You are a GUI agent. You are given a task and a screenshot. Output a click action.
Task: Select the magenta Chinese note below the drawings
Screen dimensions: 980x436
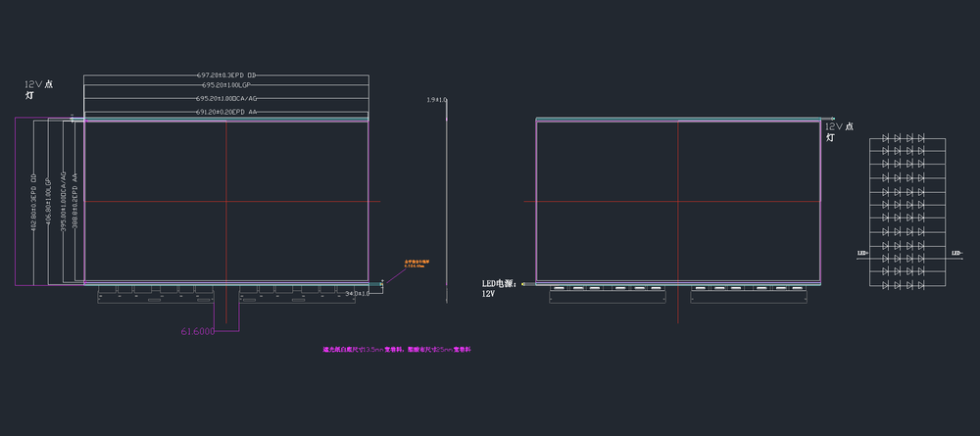pyautogui.click(x=396, y=350)
